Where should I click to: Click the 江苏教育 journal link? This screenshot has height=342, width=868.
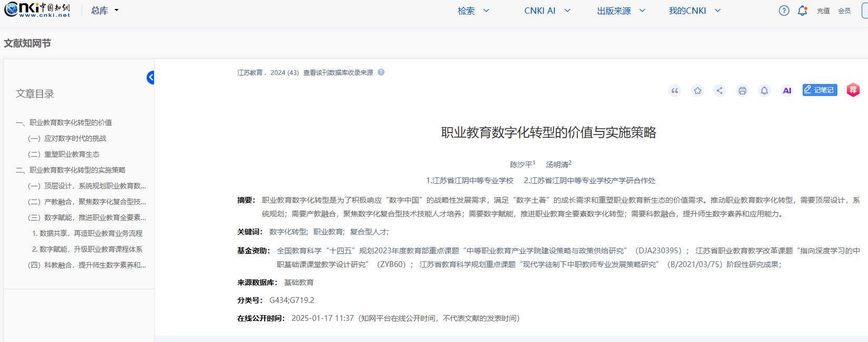[x=250, y=73]
